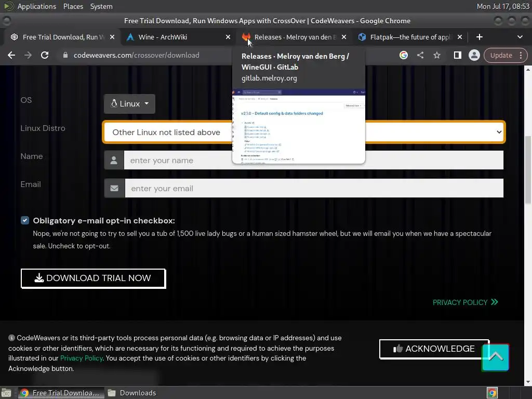This screenshot has height=399, width=532.
Task: Bookmark this page with the star
Action: tap(436, 55)
